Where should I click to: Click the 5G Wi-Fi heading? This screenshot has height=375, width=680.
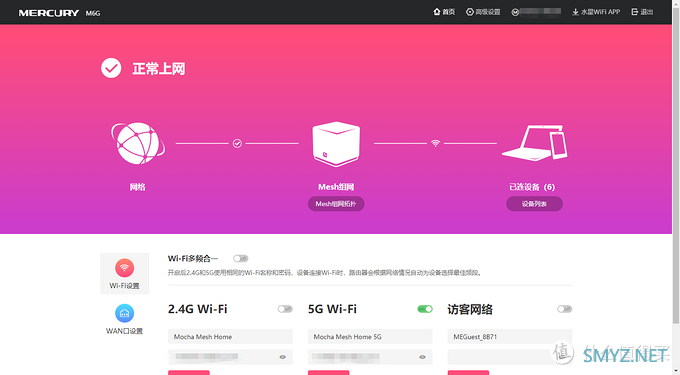pyautogui.click(x=332, y=309)
